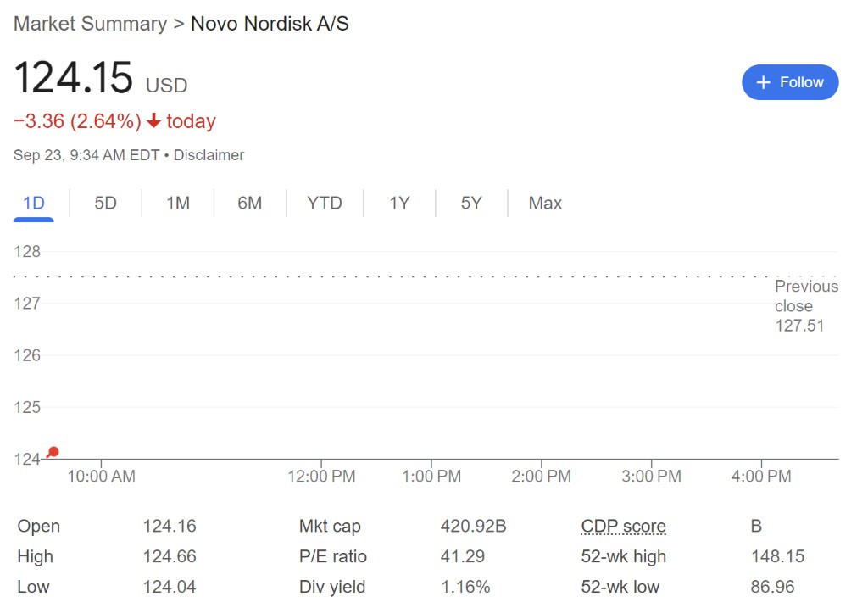Select the YTD tab

click(x=325, y=204)
